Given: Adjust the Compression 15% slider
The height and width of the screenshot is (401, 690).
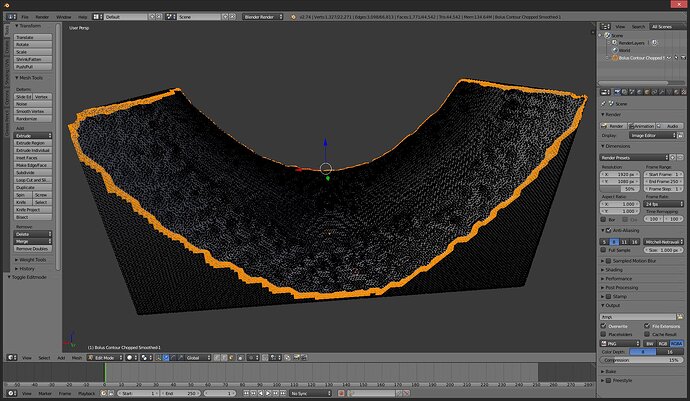Looking at the screenshot, I should coord(642,360).
